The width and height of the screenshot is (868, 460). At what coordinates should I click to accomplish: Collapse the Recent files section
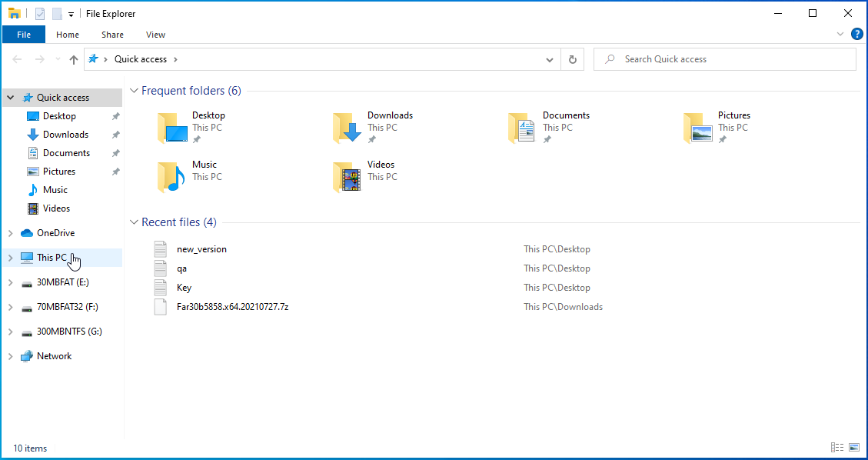click(x=134, y=222)
